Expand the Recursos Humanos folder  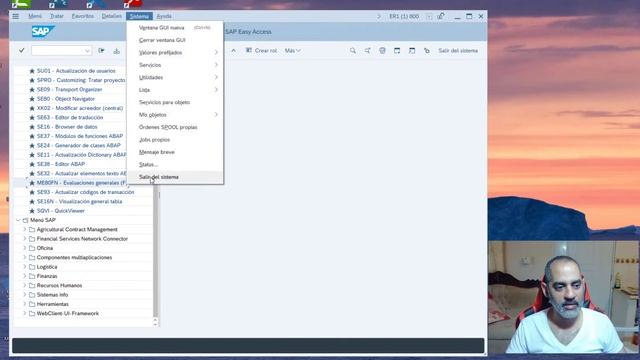pyautogui.click(x=24, y=285)
